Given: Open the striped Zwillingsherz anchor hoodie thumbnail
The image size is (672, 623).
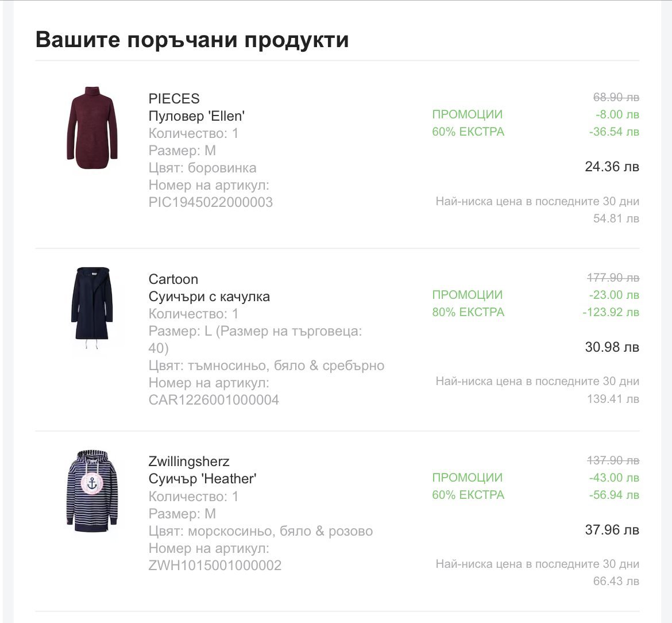Looking at the screenshot, I should pos(92,491).
